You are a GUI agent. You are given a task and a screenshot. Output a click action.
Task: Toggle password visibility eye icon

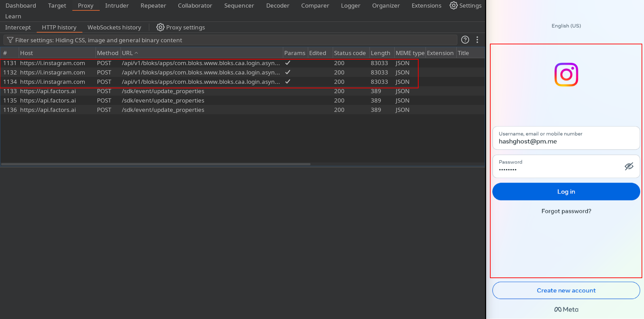pos(629,166)
